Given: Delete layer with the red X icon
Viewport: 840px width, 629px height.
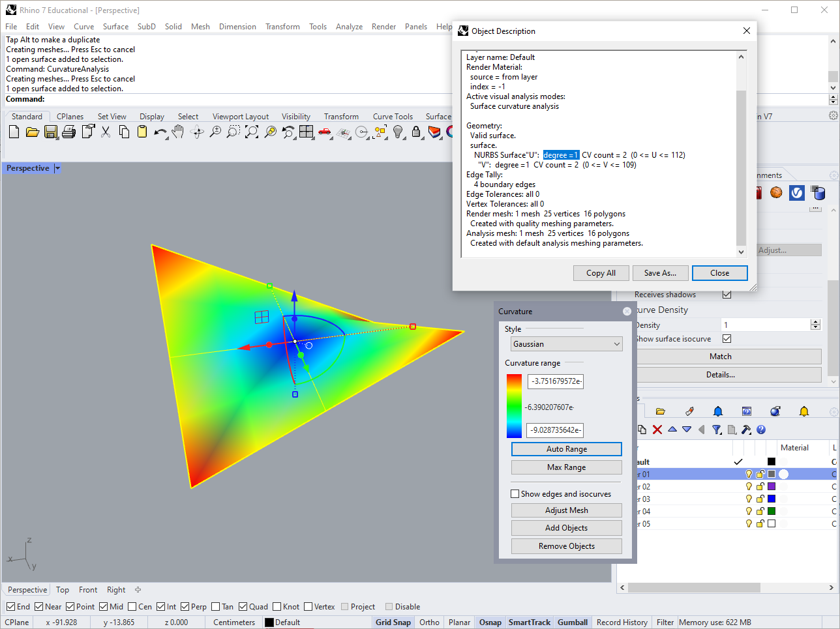Looking at the screenshot, I should point(657,430).
